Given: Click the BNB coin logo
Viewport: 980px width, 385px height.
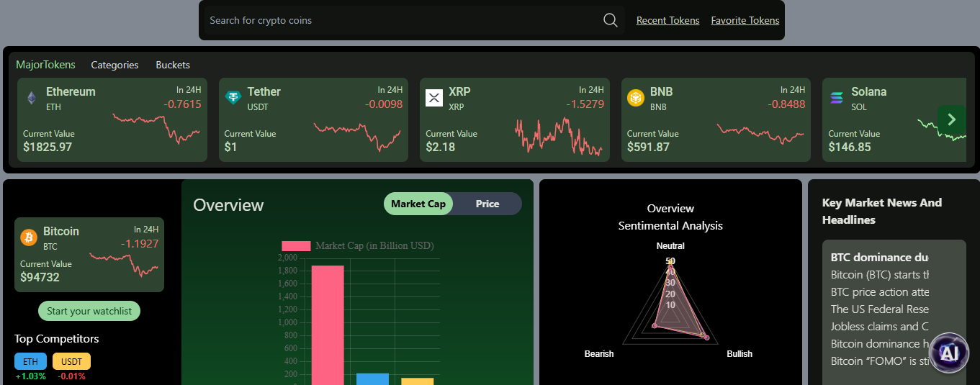Looking at the screenshot, I should click(x=636, y=98).
